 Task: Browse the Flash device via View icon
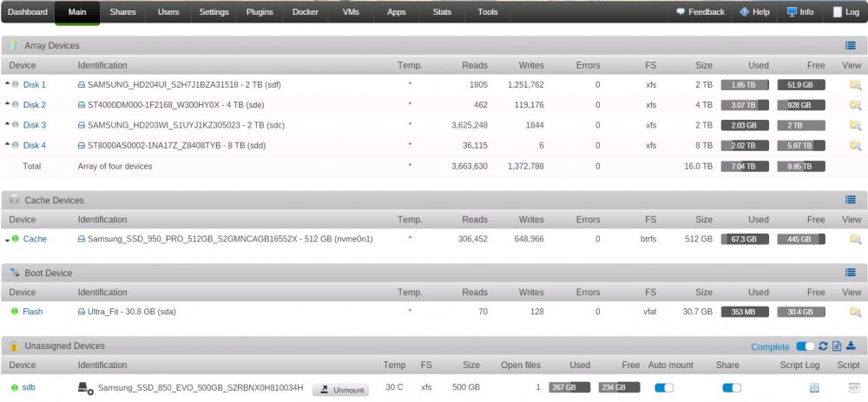(x=855, y=312)
